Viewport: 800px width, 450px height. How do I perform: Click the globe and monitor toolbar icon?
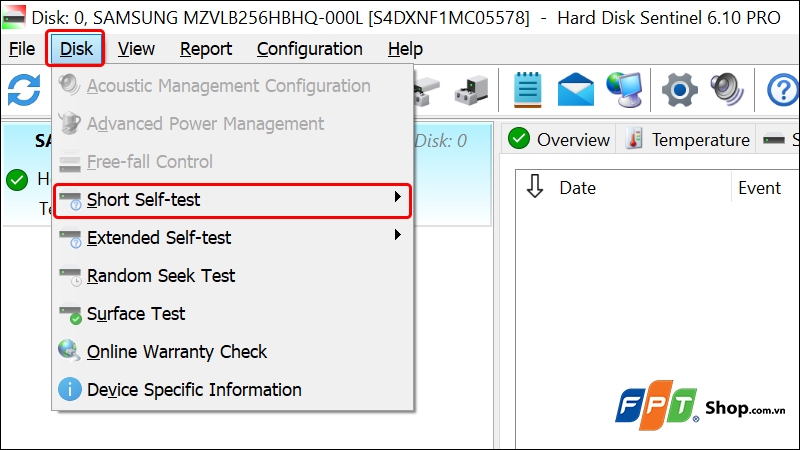click(624, 90)
